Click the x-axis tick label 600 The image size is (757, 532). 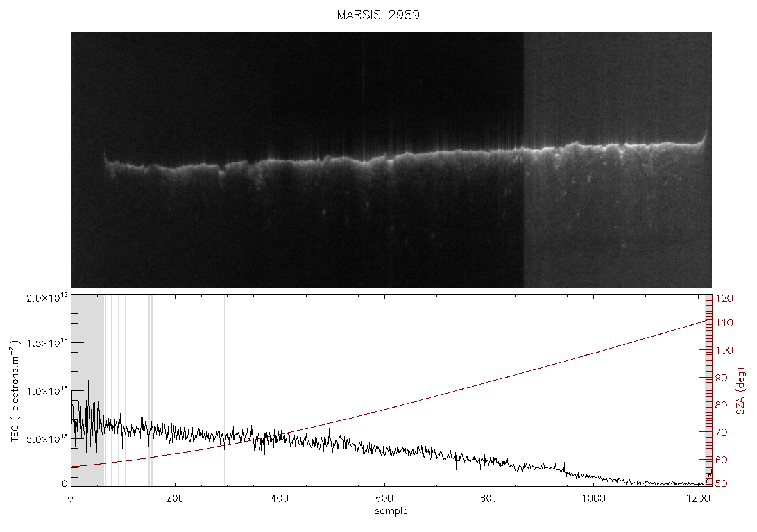[x=384, y=499]
